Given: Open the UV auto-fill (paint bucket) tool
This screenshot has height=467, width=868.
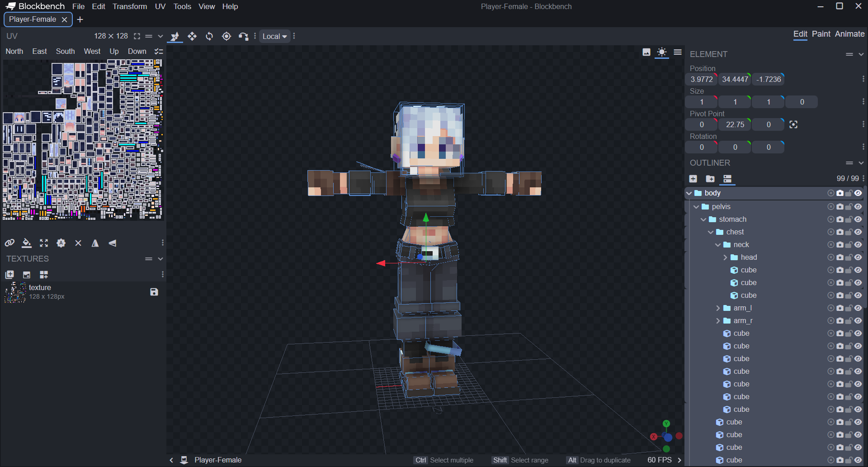Looking at the screenshot, I should 27,243.
